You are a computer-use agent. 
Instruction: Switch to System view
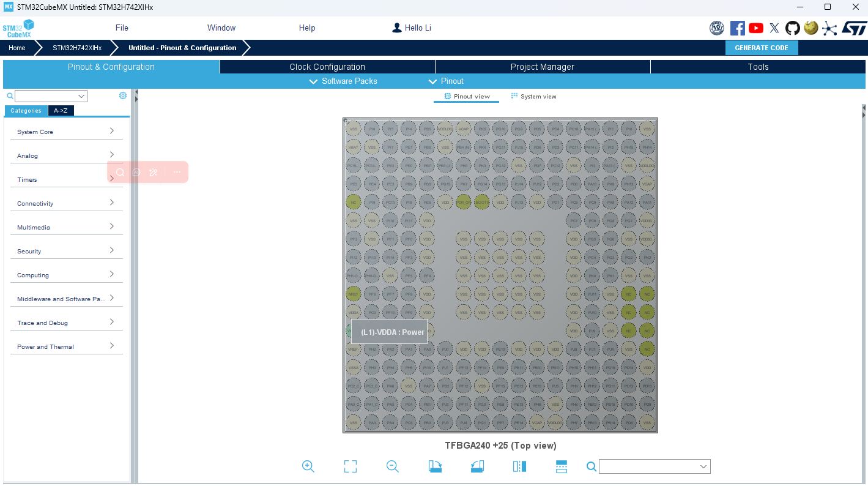click(533, 97)
